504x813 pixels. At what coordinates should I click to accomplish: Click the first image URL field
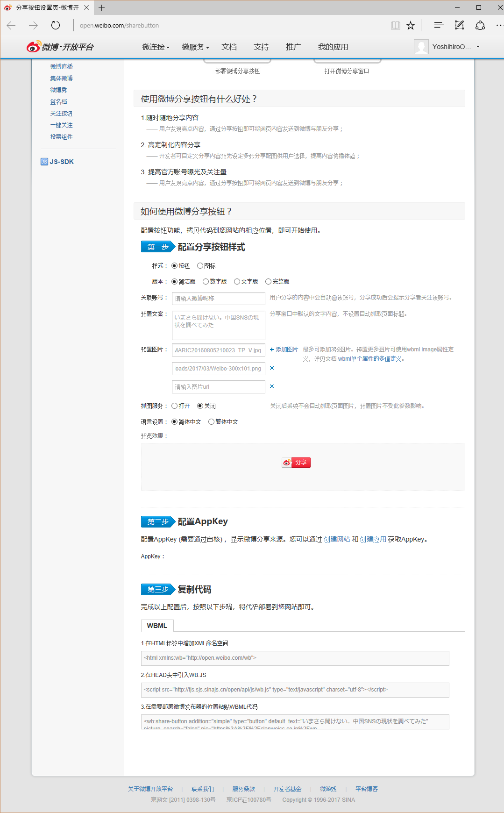click(219, 350)
